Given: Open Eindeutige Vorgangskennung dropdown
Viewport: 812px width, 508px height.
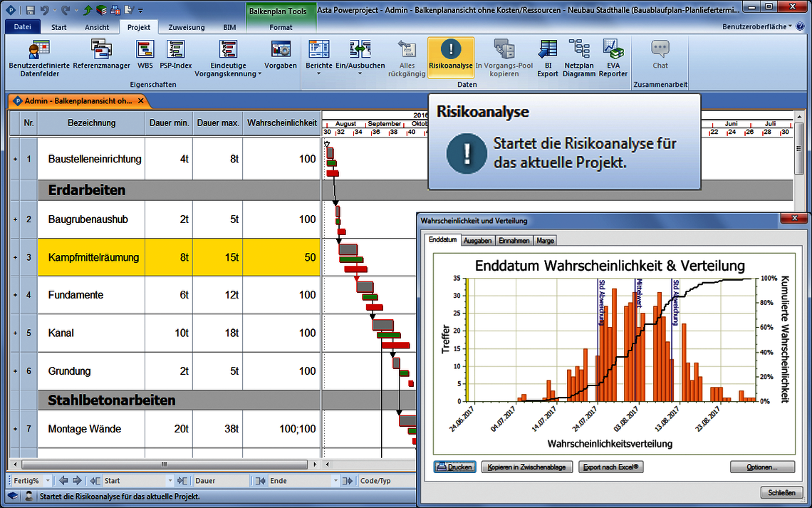Looking at the screenshot, I should pyautogui.click(x=259, y=74).
